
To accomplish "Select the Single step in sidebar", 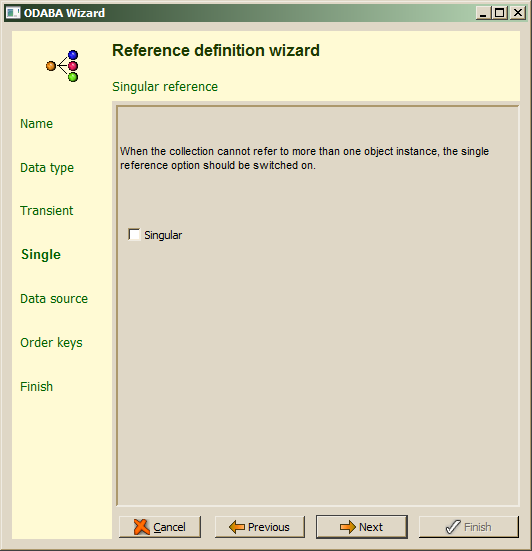I will click(41, 255).
